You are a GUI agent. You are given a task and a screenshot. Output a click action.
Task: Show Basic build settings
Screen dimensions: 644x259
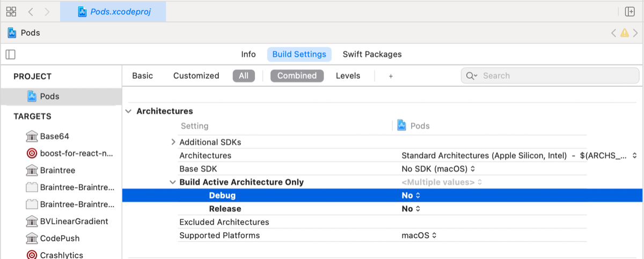tap(143, 76)
